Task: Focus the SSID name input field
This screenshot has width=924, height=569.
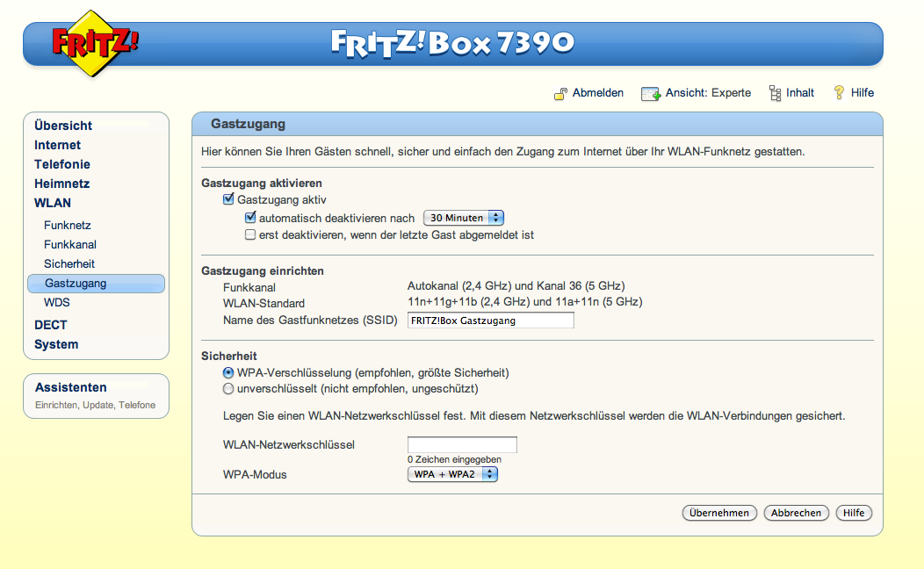Action: coord(491,321)
